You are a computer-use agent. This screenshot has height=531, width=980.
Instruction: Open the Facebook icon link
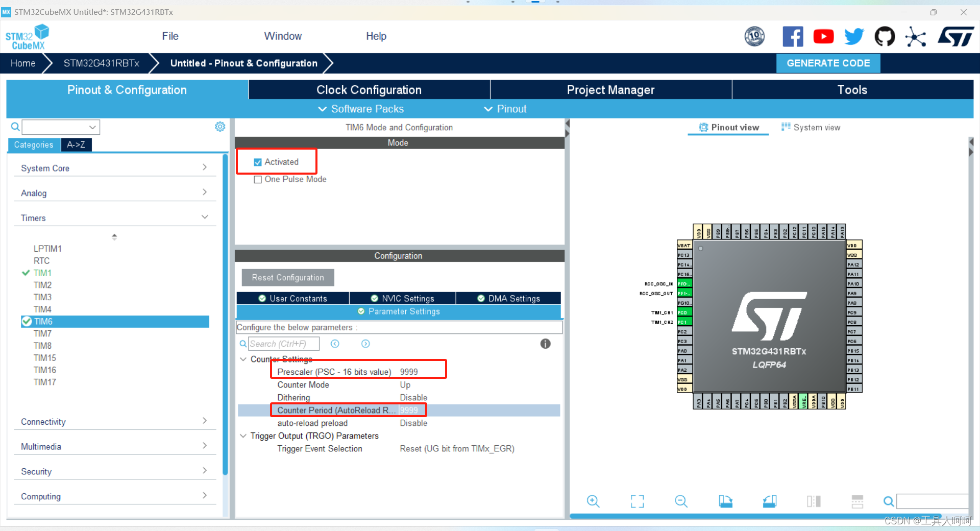coord(793,37)
